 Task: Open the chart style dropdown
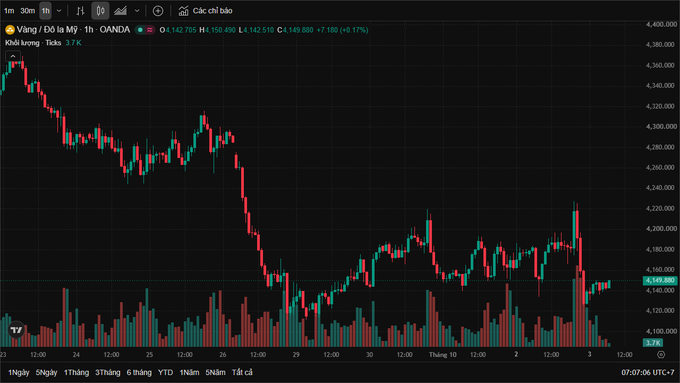[x=137, y=11]
